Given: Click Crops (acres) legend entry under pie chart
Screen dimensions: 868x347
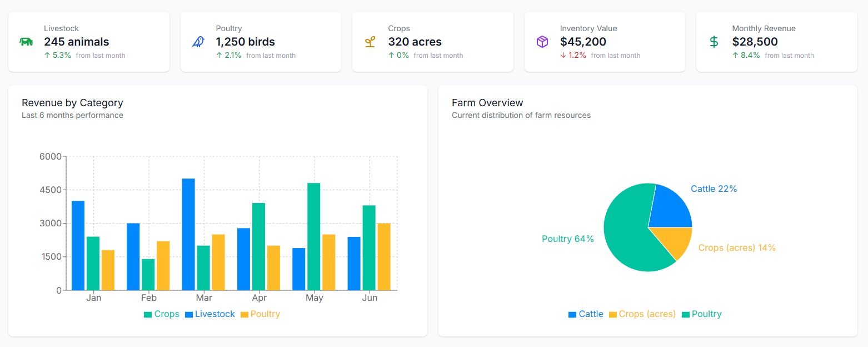Looking at the screenshot, I should [642, 314].
